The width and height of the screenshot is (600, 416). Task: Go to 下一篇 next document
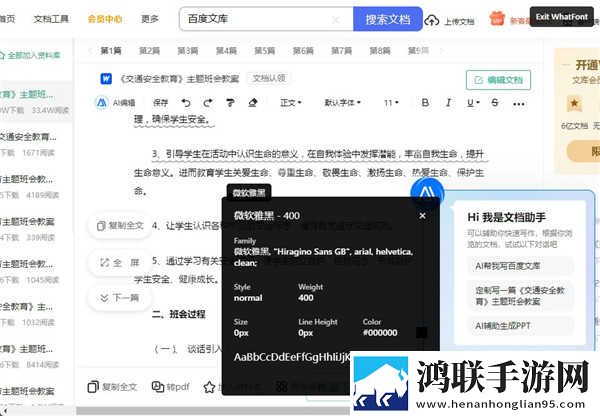tap(120, 298)
